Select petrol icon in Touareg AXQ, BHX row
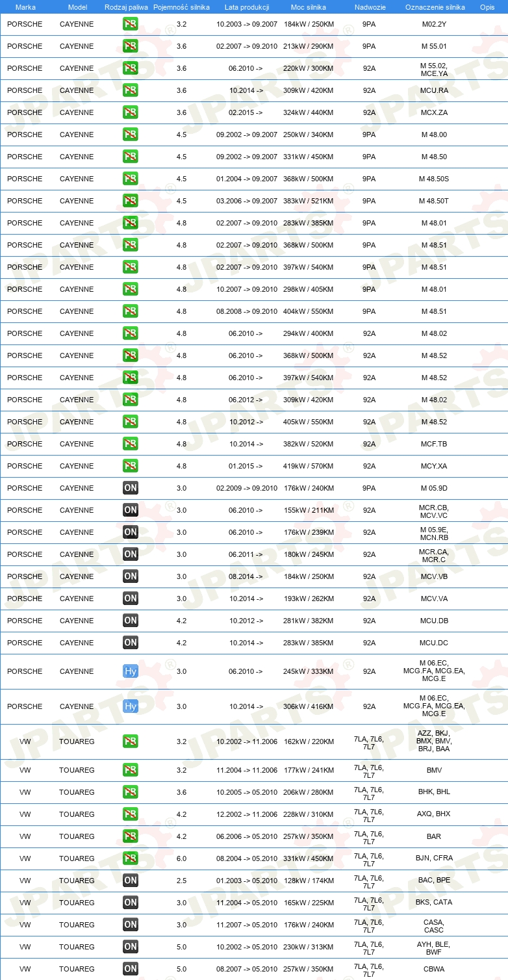The height and width of the screenshot is (980, 508). [130, 814]
